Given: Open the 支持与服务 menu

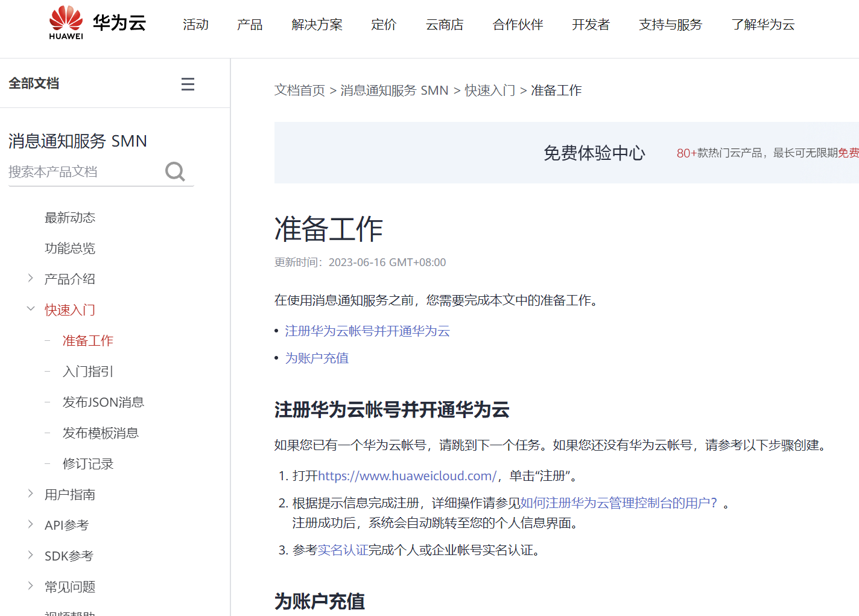Looking at the screenshot, I should tap(670, 25).
